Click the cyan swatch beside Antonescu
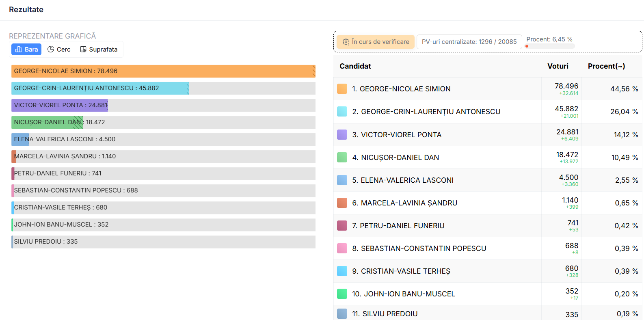Image resolution: width=644 pixels, height=324 pixels. pos(342,112)
